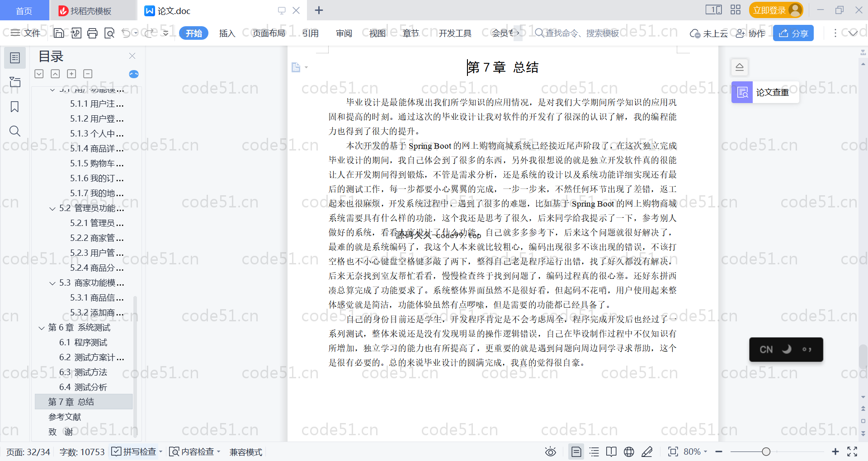The width and height of the screenshot is (868, 461).
Task: Enter full screen mode icon
Action: tap(852, 452)
